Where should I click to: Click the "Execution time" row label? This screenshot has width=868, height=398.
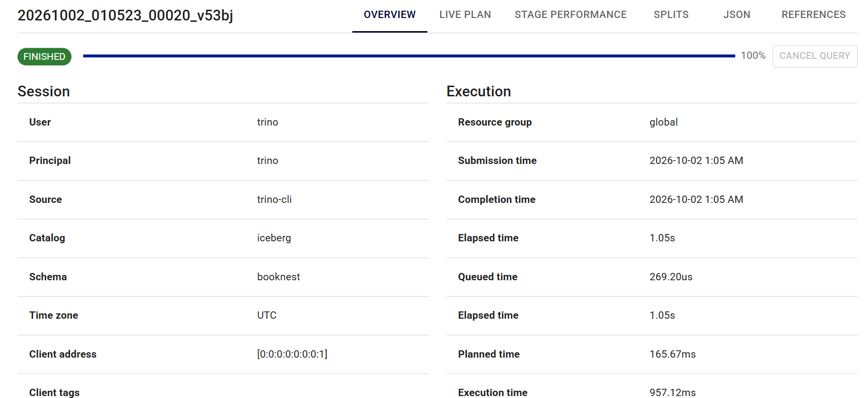coord(493,393)
